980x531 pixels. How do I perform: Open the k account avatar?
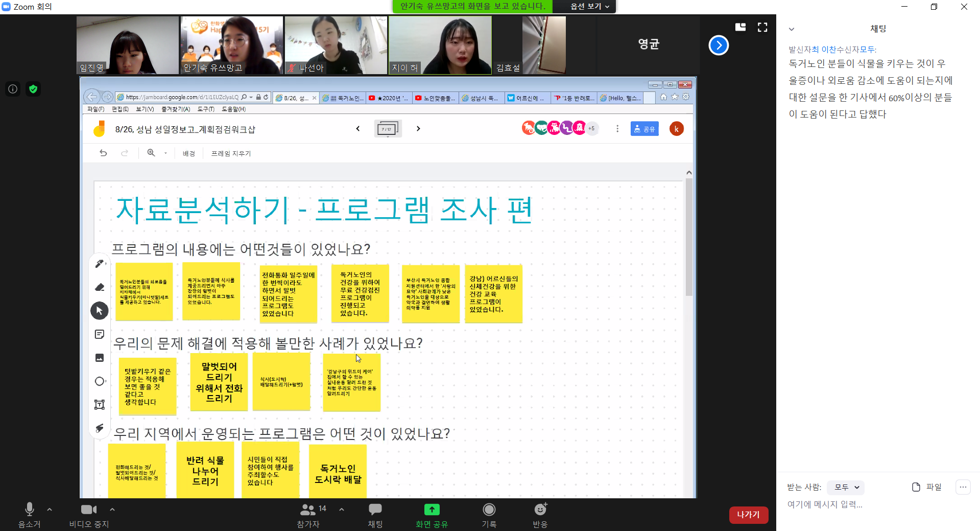coord(677,129)
